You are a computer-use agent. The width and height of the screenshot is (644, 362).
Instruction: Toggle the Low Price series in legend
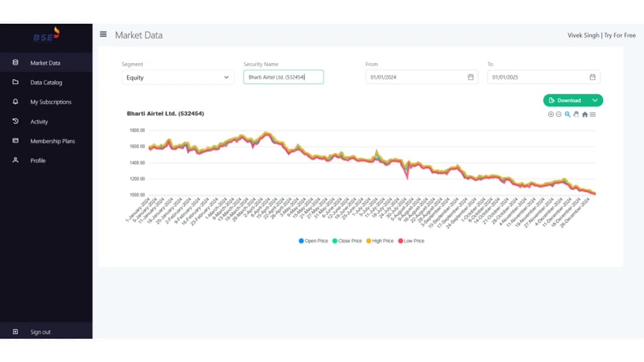[x=411, y=241]
